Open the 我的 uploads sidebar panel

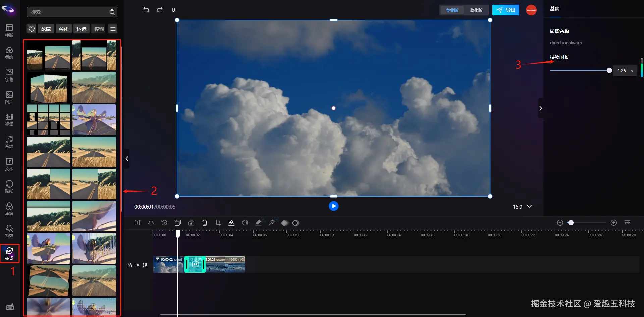tap(9, 53)
